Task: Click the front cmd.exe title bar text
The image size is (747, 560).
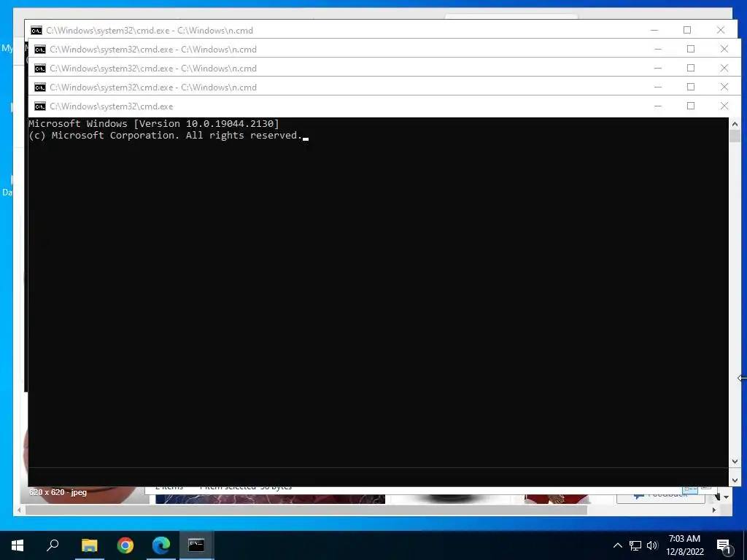Action: pos(111,106)
